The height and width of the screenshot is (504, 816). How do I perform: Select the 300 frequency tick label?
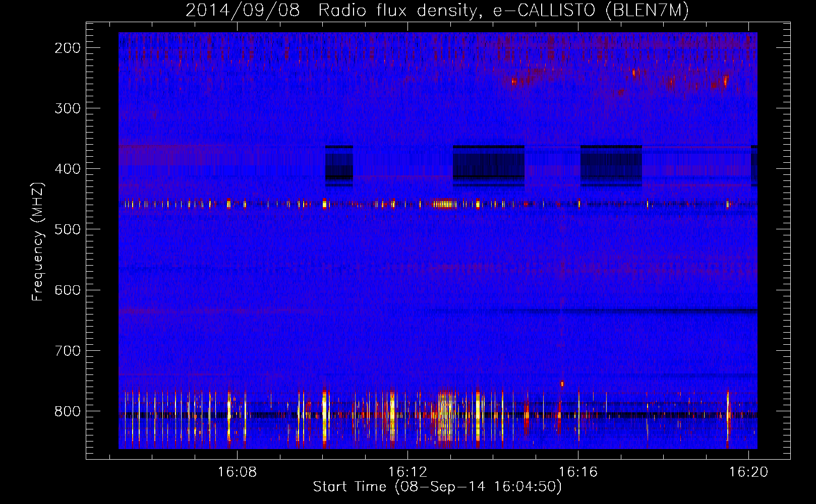point(68,108)
